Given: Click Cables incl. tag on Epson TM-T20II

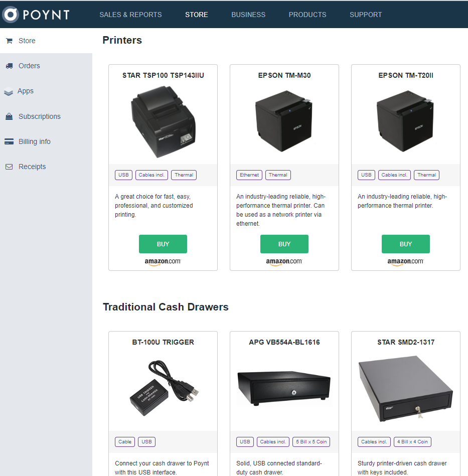Looking at the screenshot, I should [394, 175].
